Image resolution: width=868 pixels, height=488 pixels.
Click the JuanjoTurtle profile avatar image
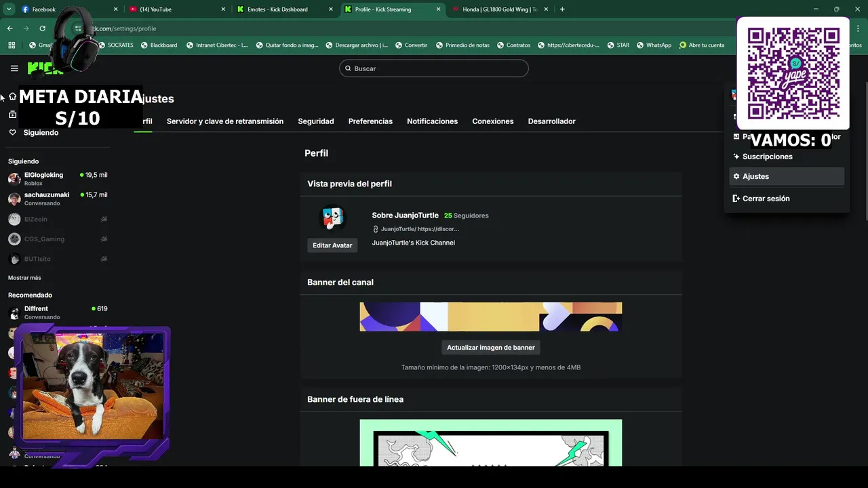coord(332,218)
